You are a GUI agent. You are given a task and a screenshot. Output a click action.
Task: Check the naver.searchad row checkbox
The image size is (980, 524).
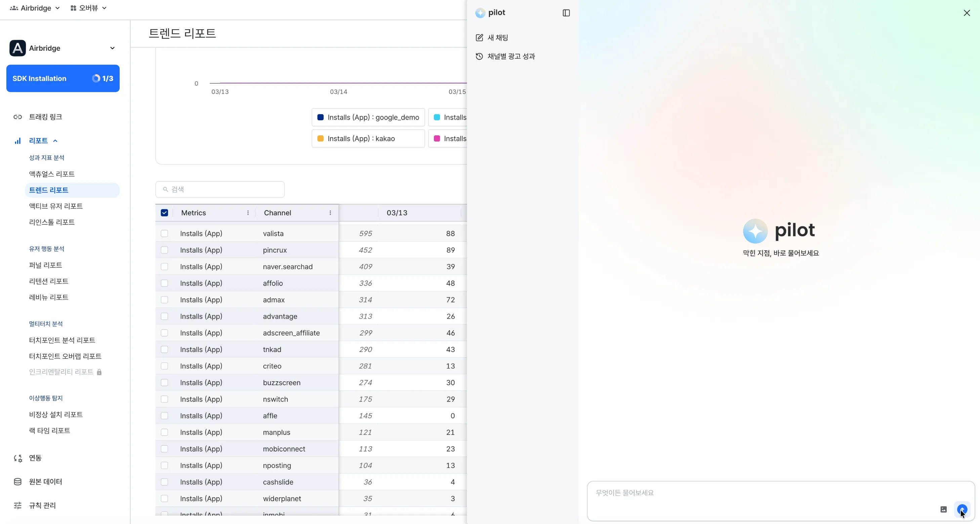click(x=164, y=267)
